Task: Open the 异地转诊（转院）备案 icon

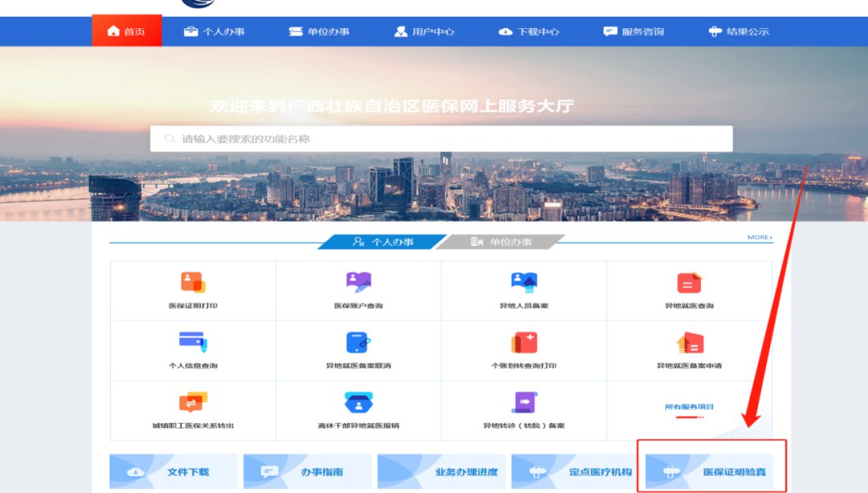Action: pos(524,402)
